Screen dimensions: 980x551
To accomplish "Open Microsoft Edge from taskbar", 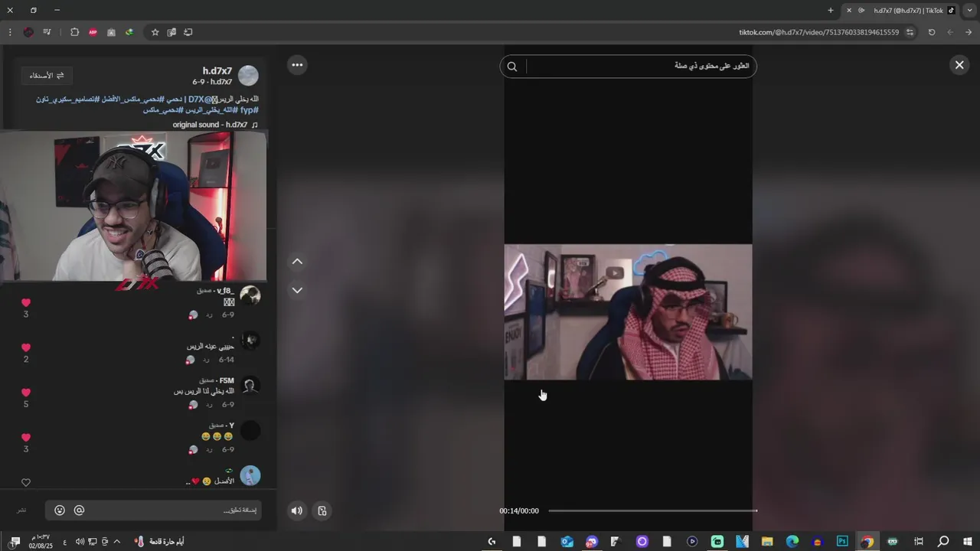I will coord(792,541).
